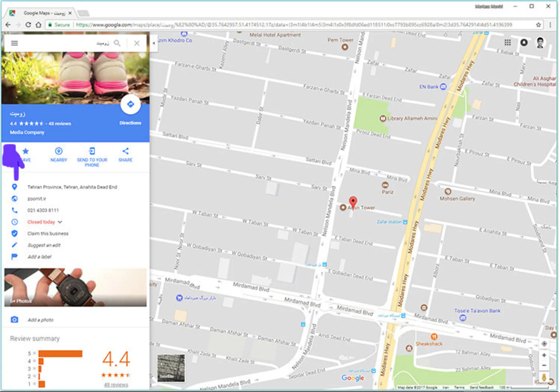Click Add a photo
This screenshot has width=560, height=392.
coord(41,320)
